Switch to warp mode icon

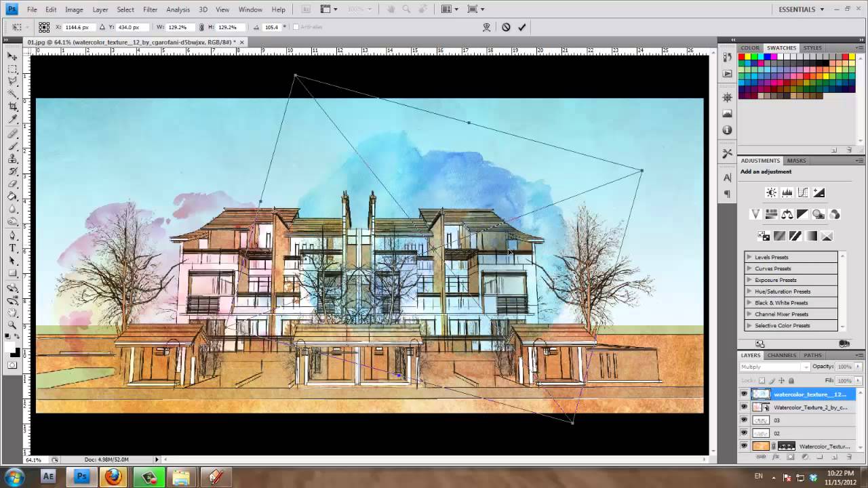pyautogui.click(x=486, y=27)
